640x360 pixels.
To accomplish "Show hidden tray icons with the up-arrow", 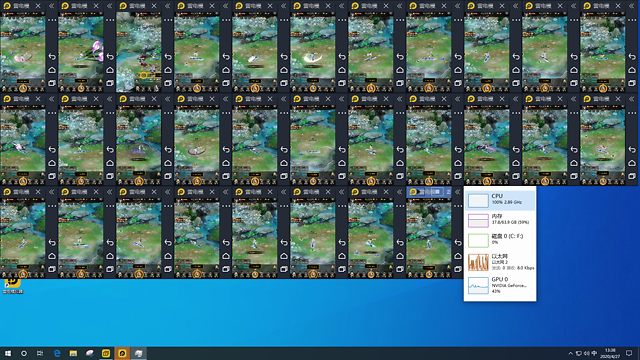I will (570, 353).
